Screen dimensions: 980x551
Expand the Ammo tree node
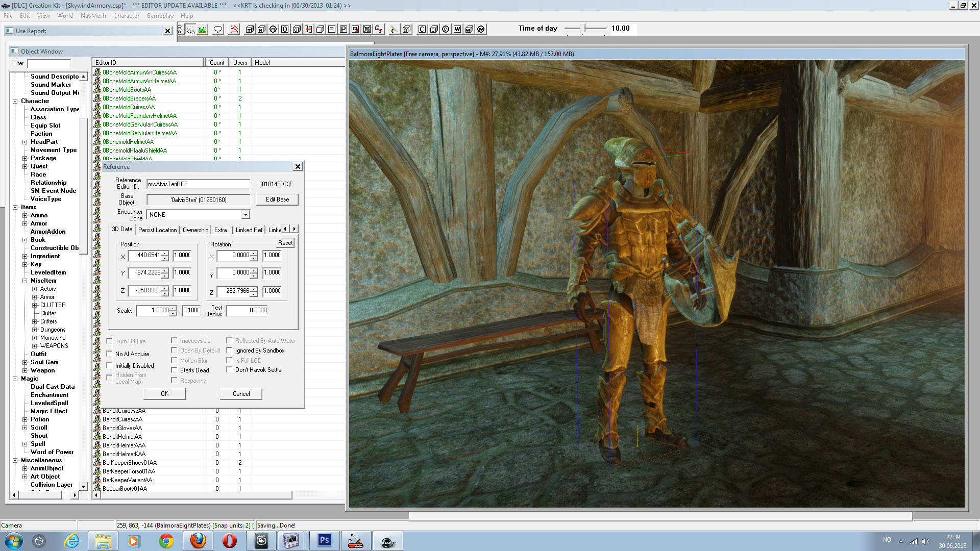[x=24, y=215]
